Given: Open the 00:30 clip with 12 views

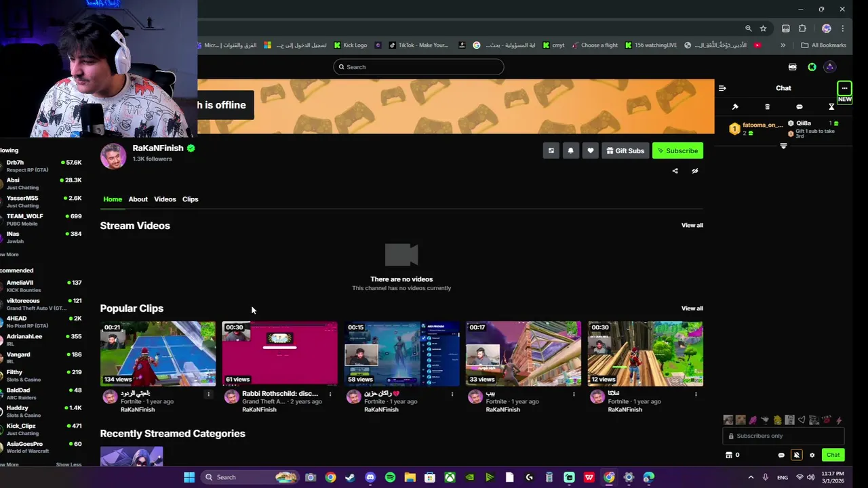Looking at the screenshot, I should click(x=646, y=353).
